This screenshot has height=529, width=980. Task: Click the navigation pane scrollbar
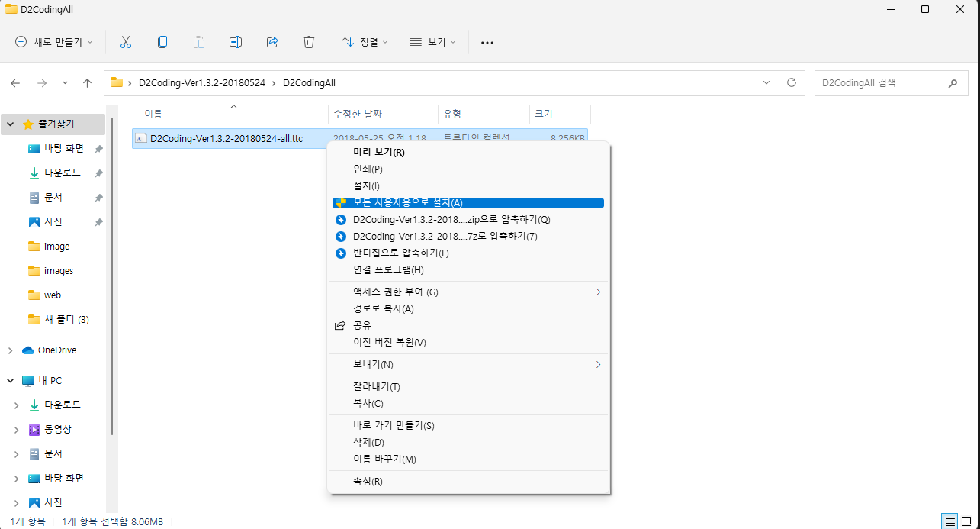113,275
